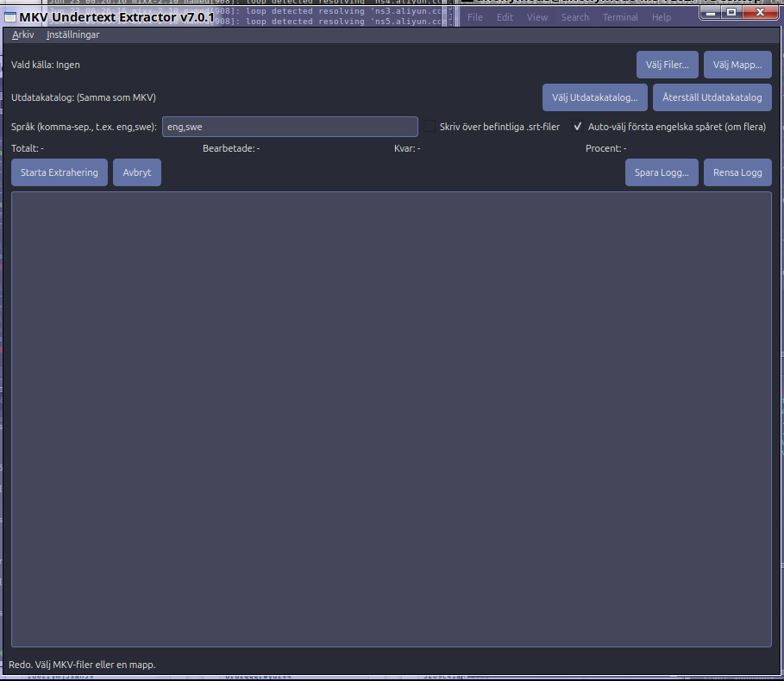
Task: Open the terminal's Search menu
Action: point(574,16)
